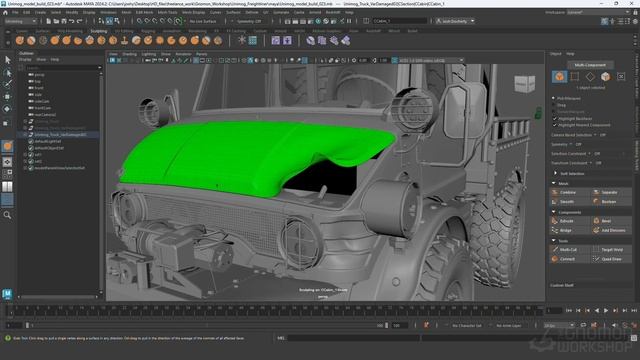640x360 pixels.
Task: Open the File menu
Action: tap(15, 13)
